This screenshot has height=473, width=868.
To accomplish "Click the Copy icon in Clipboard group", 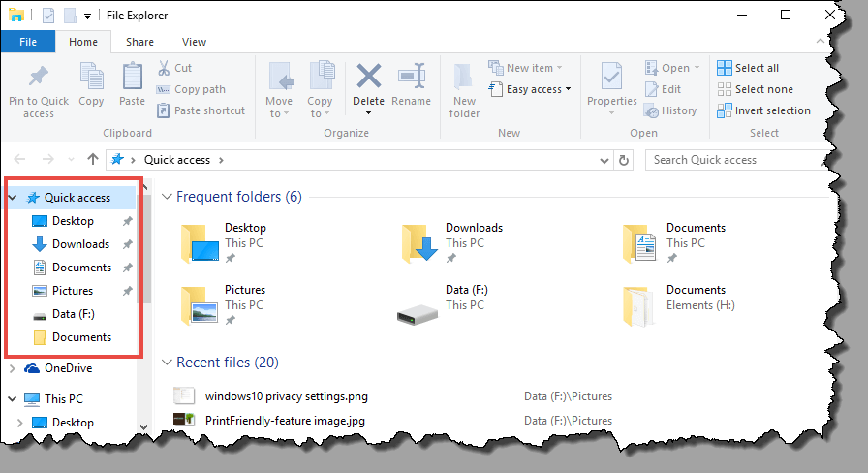I will point(91,76).
